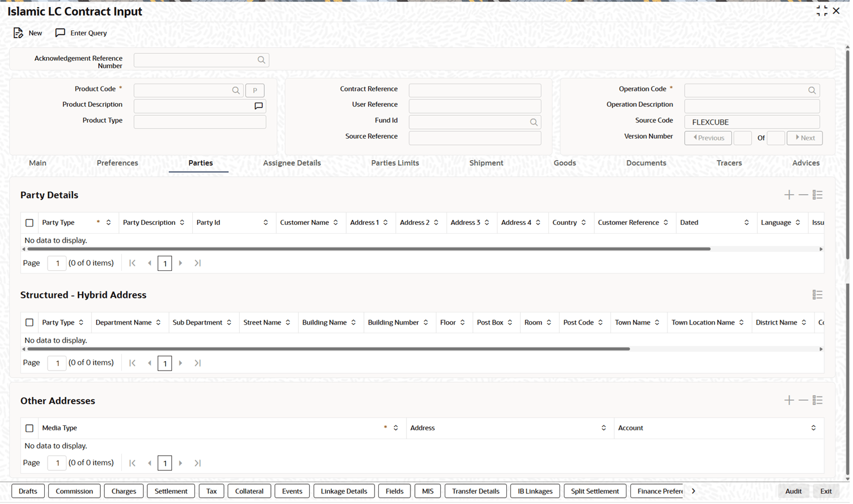The height and width of the screenshot is (504, 853).
Task: Add a row to Other Addresses
Action: click(789, 400)
